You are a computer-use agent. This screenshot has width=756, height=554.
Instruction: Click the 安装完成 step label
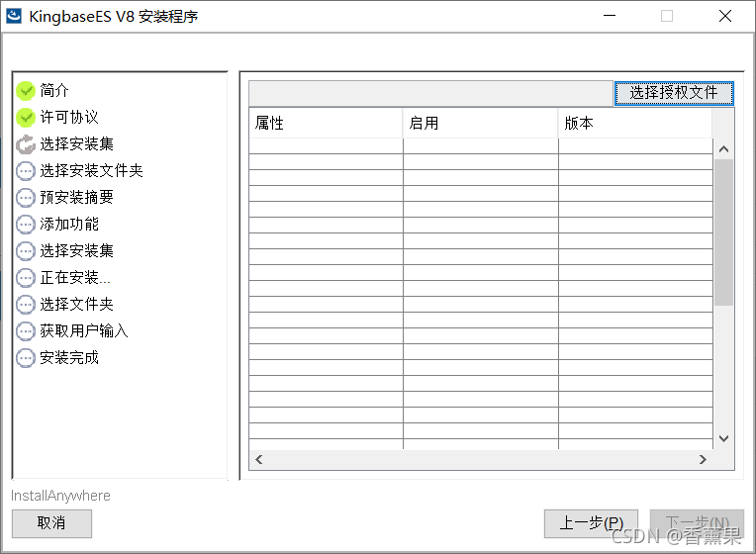[69, 358]
